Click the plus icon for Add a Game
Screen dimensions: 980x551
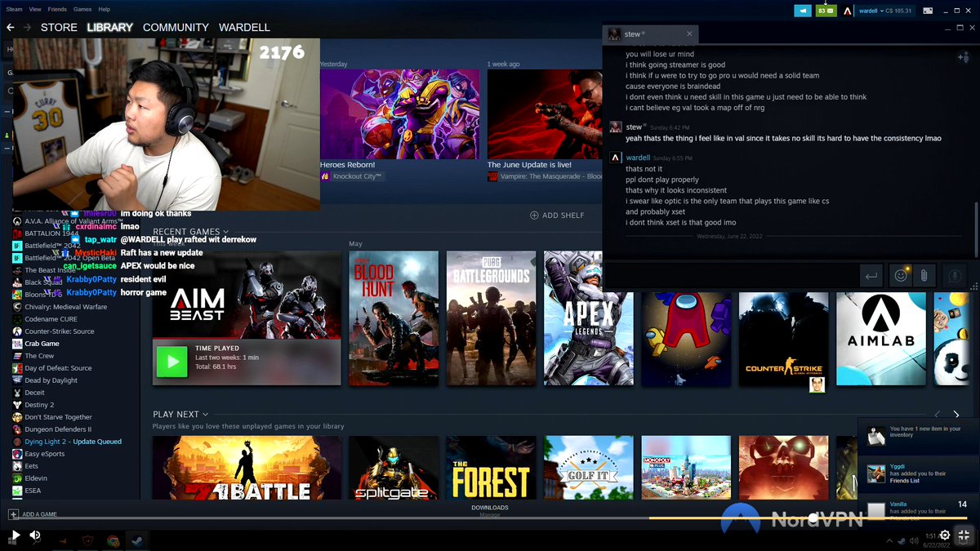tap(13, 514)
